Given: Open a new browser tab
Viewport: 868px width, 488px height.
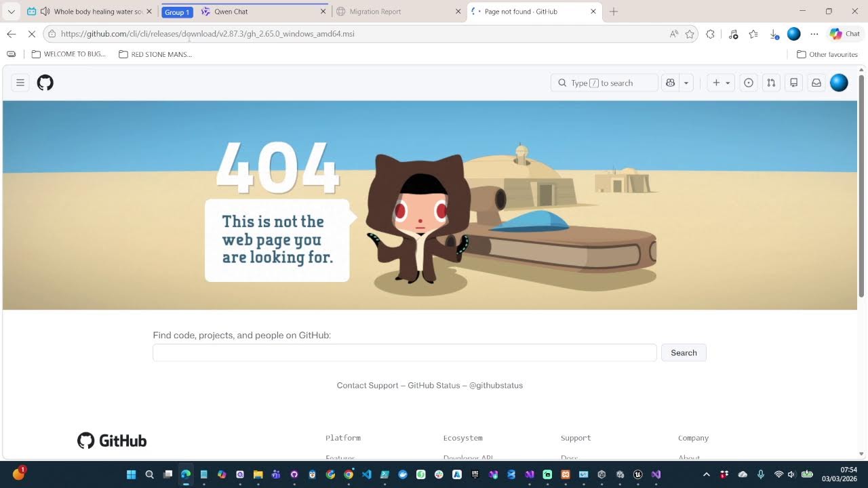Looking at the screenshot, I should (x=614, y=12).
